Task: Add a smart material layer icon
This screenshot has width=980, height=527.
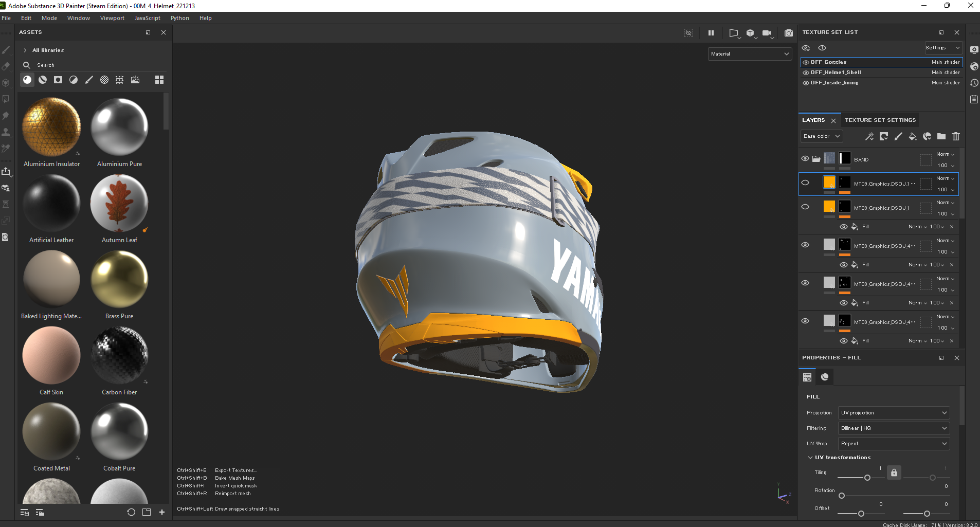Action: 927,136
